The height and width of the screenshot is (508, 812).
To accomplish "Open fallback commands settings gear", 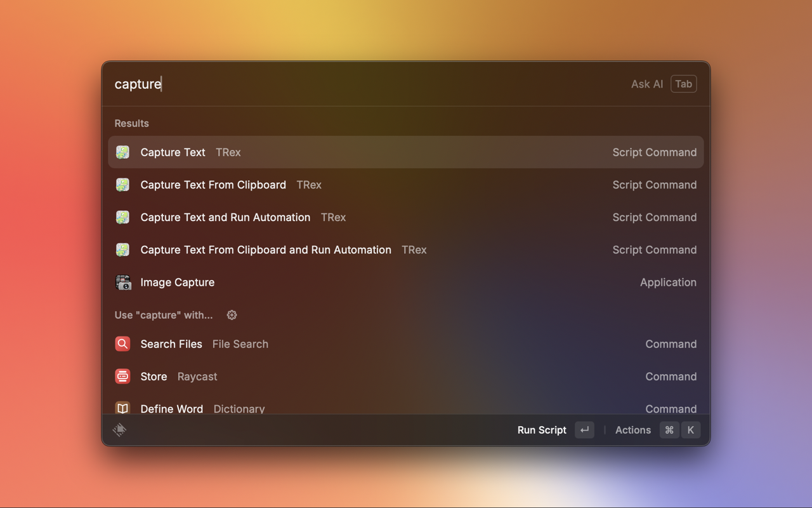I will (232, 315).
